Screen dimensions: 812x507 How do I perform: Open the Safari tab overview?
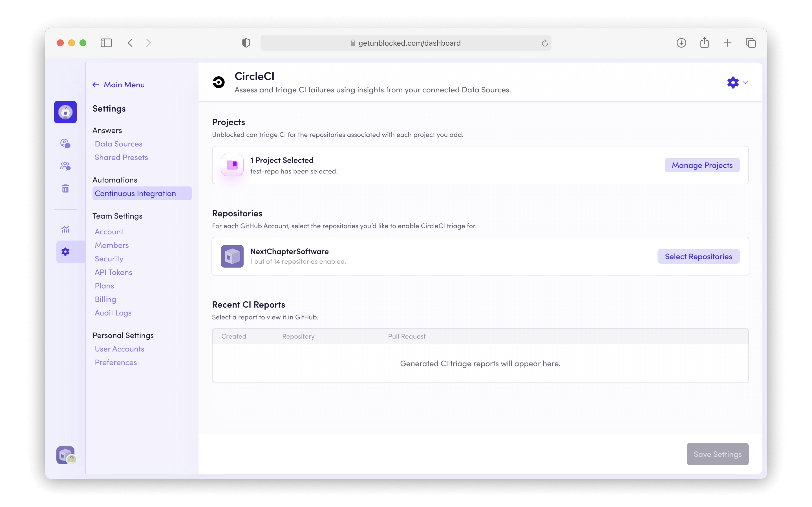[750, 43]
